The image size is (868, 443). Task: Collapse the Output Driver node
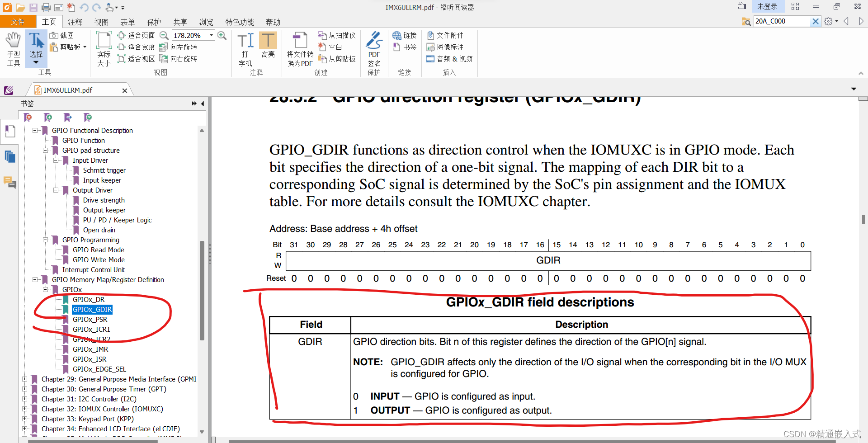(56, 190)
